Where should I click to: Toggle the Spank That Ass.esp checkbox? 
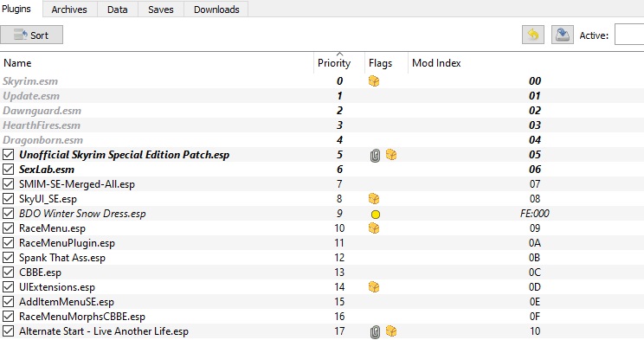[8, 258]
